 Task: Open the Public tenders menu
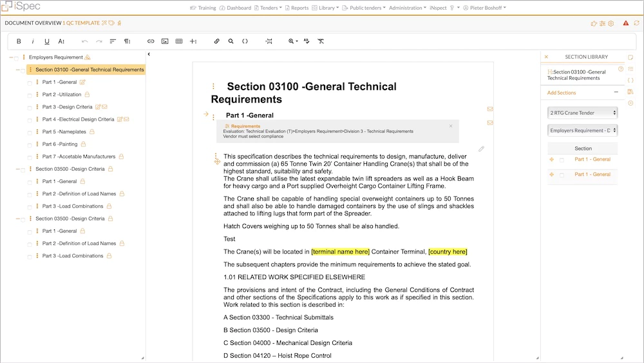click(x=365, y=8)
